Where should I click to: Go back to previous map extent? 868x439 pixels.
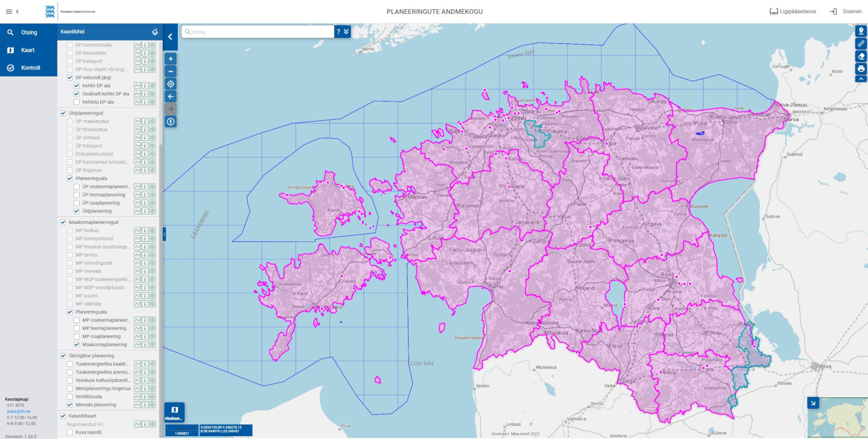171,97
